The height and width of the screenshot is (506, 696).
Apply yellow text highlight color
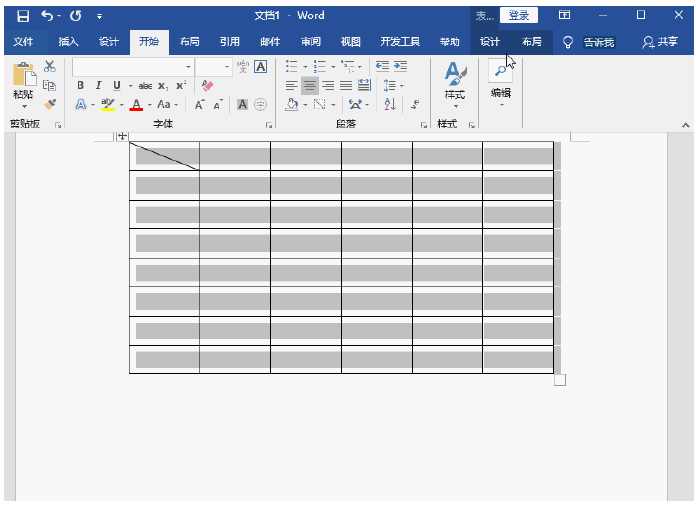[108, 105]
